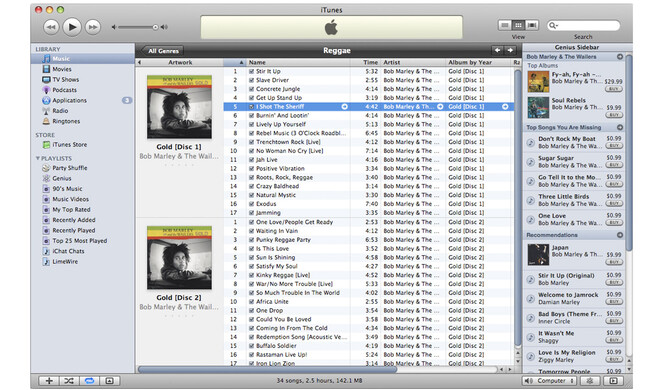660x390 pixels.
Task: Click the store arrow beside I Shot The Sheriff name
Action: tap(344, 107)
